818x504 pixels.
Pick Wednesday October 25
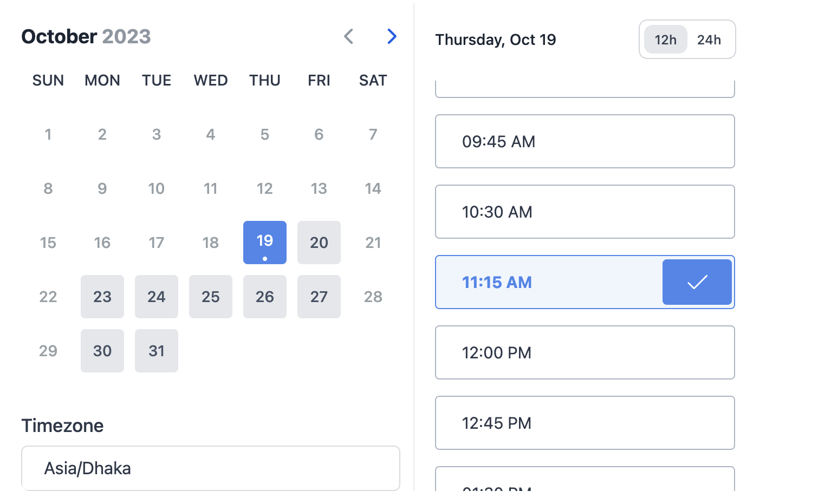click(x=211, y=297)
